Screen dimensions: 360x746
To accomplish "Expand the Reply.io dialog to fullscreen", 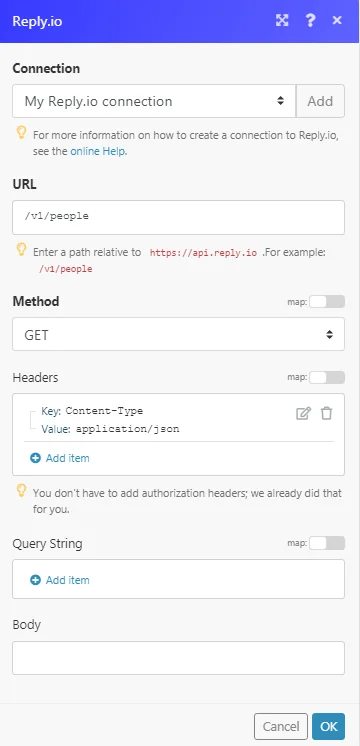I will [282, 20].
